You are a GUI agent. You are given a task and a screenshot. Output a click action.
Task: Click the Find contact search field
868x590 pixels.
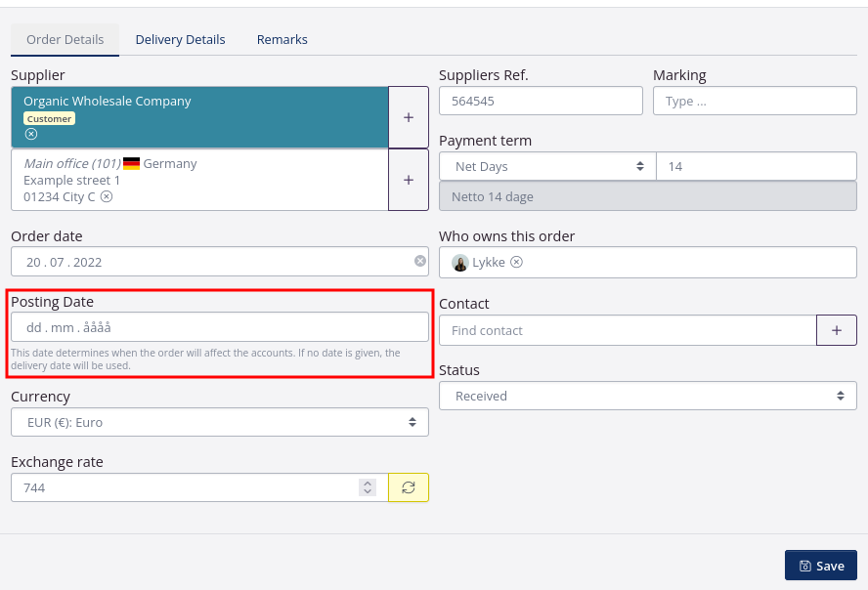(x=628, y=330)
